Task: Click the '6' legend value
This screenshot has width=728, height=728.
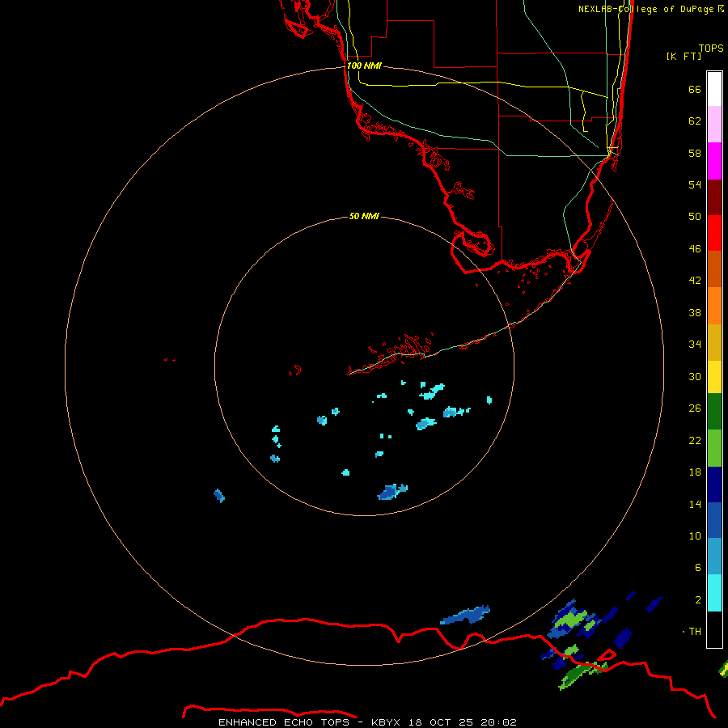Action: 698,568
